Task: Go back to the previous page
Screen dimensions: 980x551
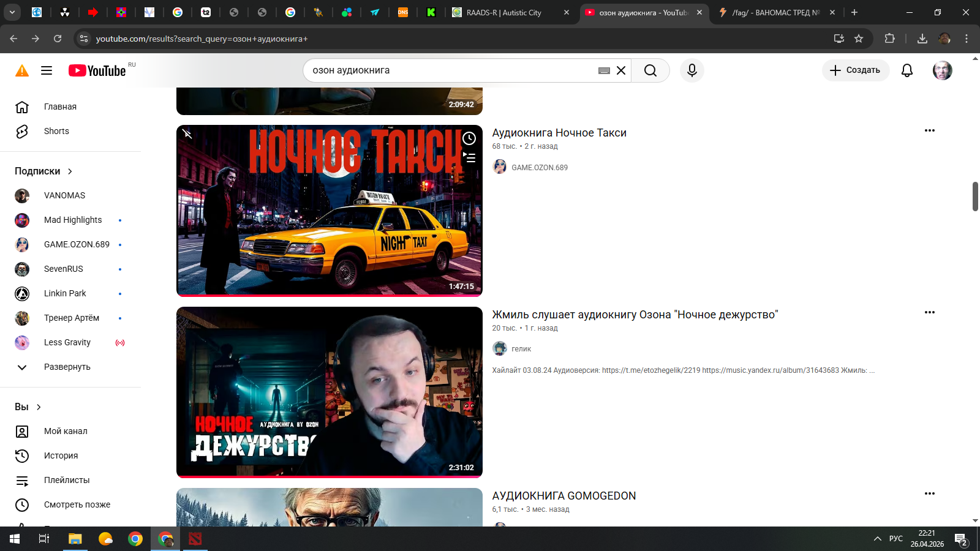Action: 13,39
